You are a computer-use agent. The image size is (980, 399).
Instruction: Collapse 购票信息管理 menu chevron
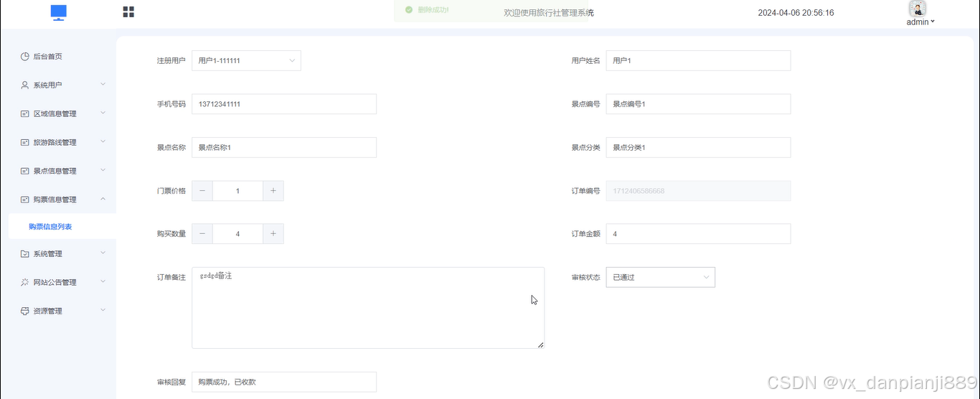103,199
